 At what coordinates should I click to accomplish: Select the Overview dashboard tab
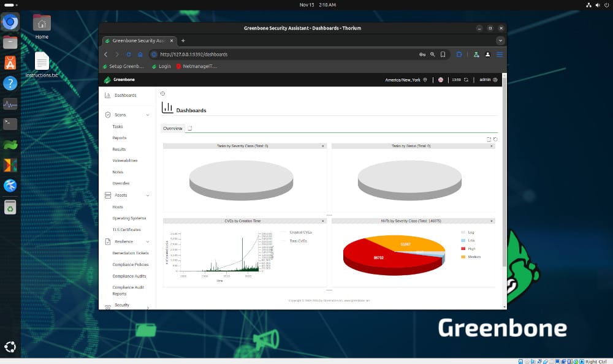tap(172, 129)
